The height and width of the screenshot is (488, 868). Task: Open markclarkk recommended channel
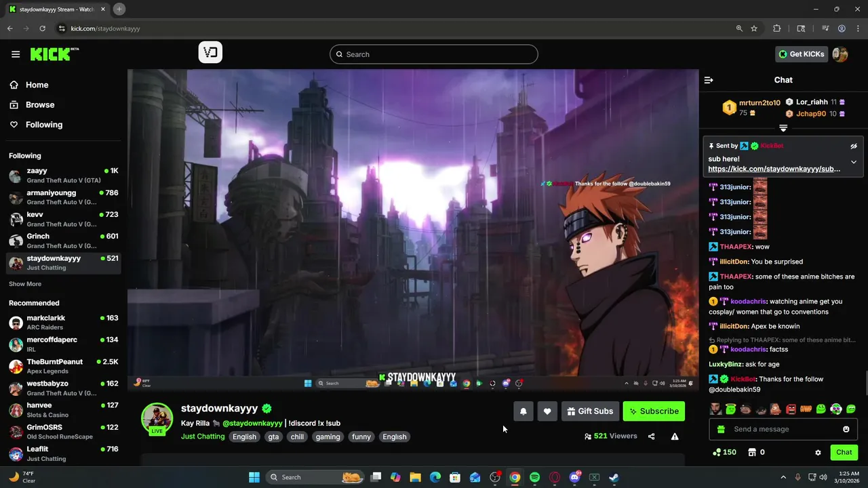click(x=64, y=322)
